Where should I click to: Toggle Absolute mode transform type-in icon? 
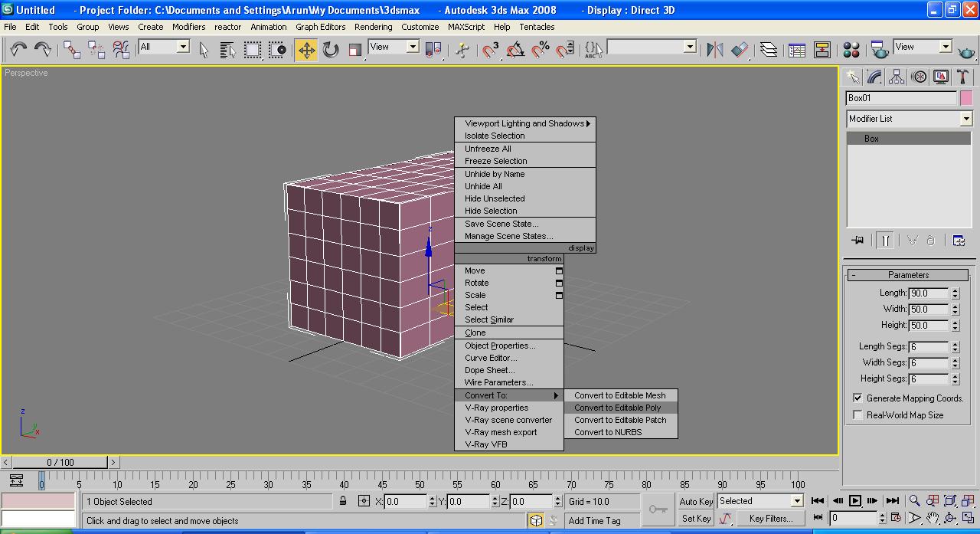[x=364, y=501]
